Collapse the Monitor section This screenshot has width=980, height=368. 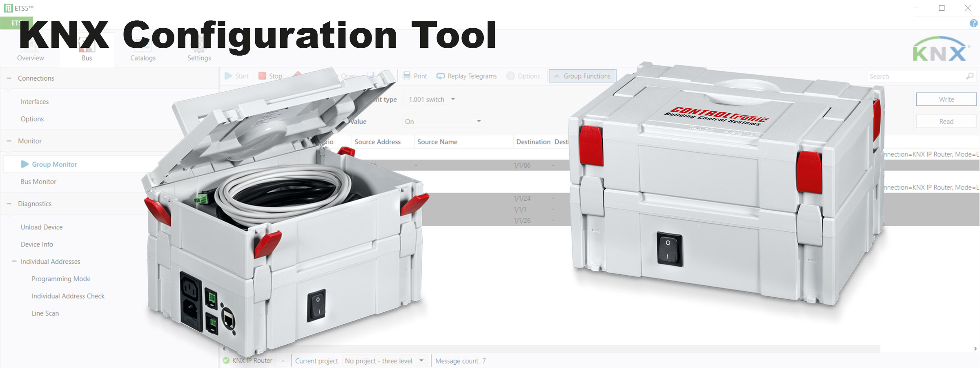9,141
